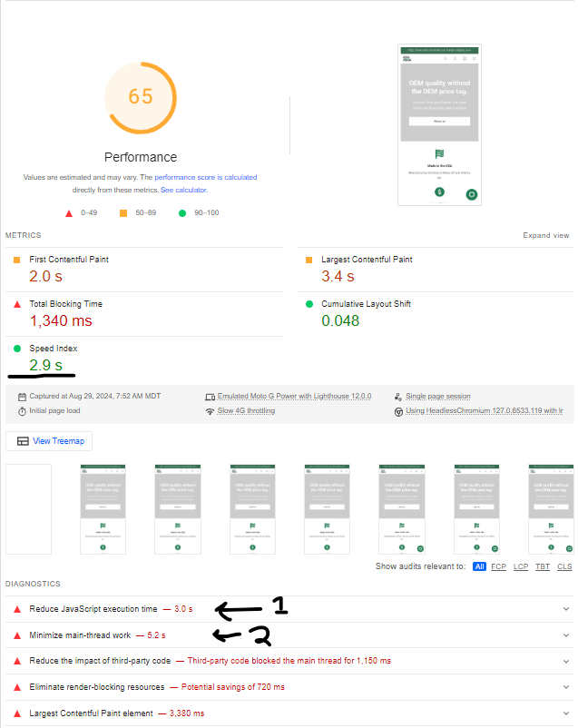This screenshot has width=578, height=728.
Task: Click the red triangle on JavaScript execution row
Action: [x=17, y=609]
